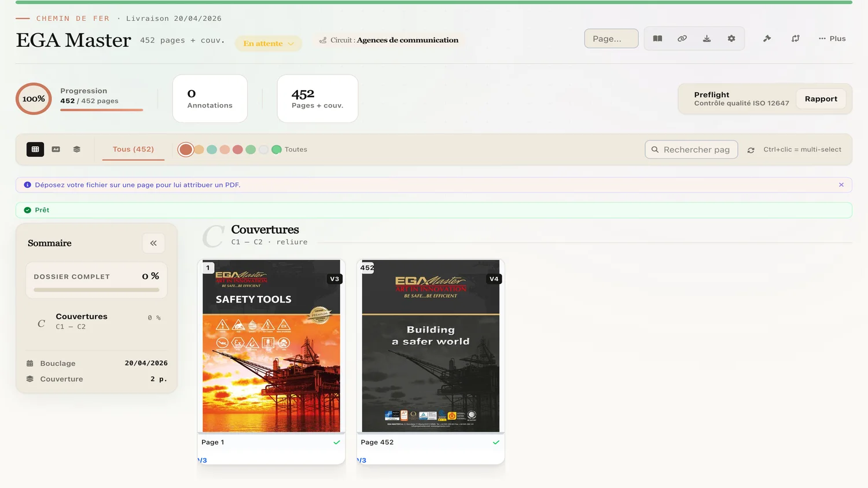Click the Circuit icon before Circuit label

coord(323,40)
